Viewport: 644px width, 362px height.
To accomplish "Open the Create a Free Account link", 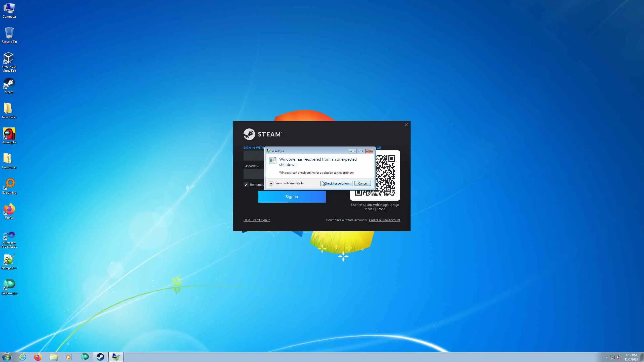I will tap(384, 220).
